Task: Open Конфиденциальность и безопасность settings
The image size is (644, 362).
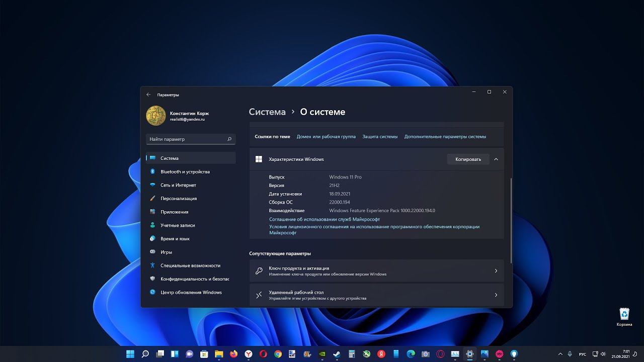Action: click(191, 279)
